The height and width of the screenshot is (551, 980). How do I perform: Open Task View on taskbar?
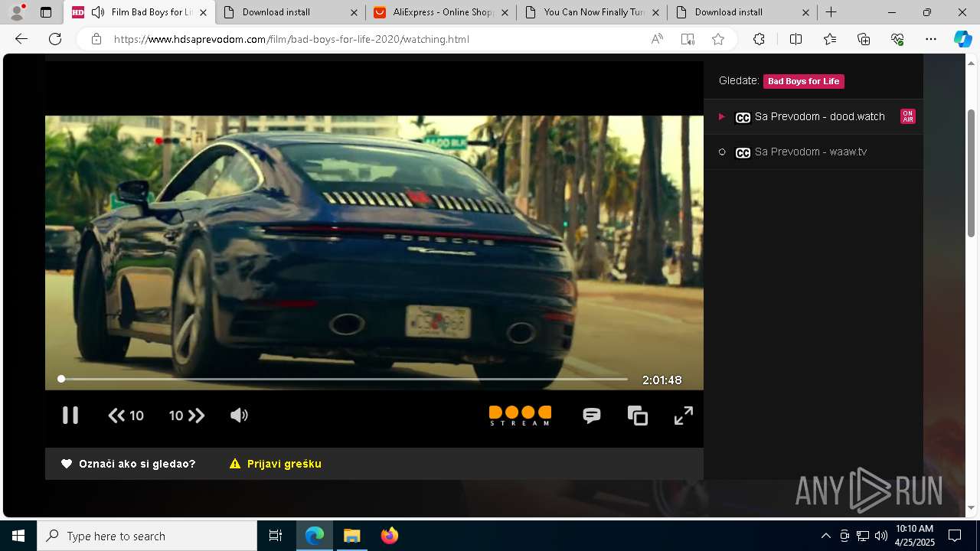coord(276,536)
